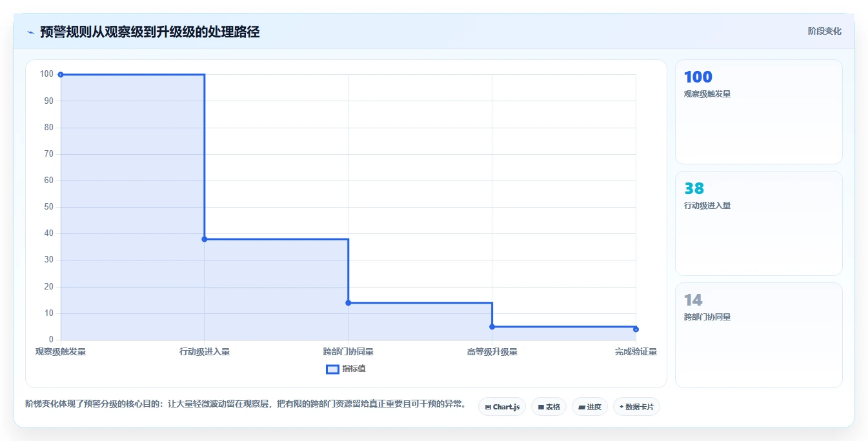
Task: Click the sparkle icon in 数据卡片 chip
Action: pyautogui.click(x=621, y=407)
